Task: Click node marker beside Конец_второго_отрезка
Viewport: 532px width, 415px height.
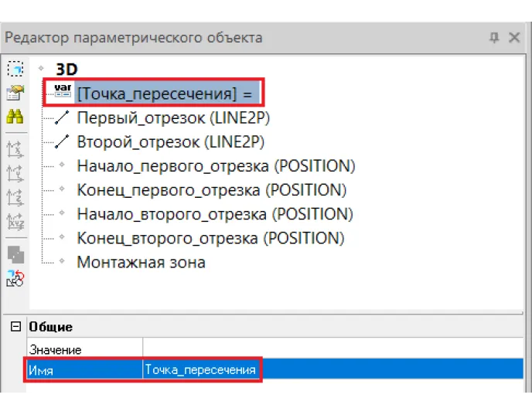Action: [62, 237]
